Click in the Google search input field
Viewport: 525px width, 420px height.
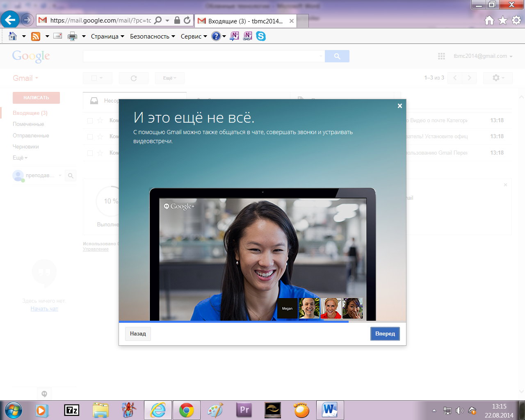tap(204, 56)
